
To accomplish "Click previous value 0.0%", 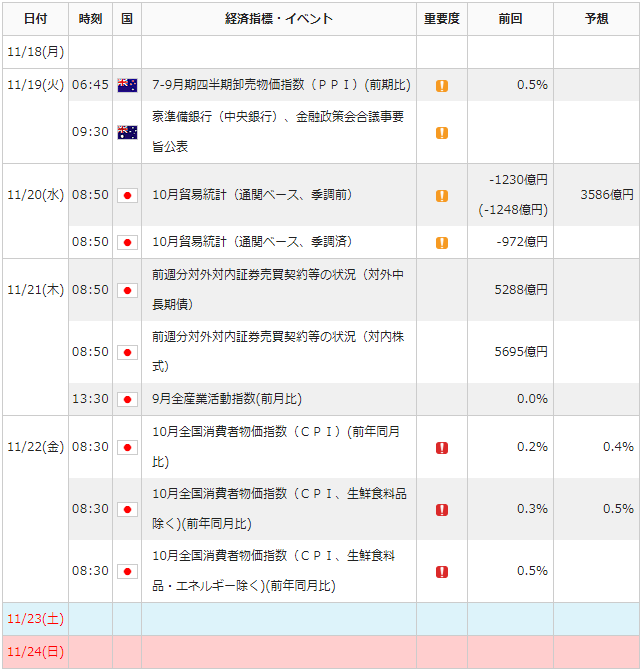I will [x=532, y=399].
